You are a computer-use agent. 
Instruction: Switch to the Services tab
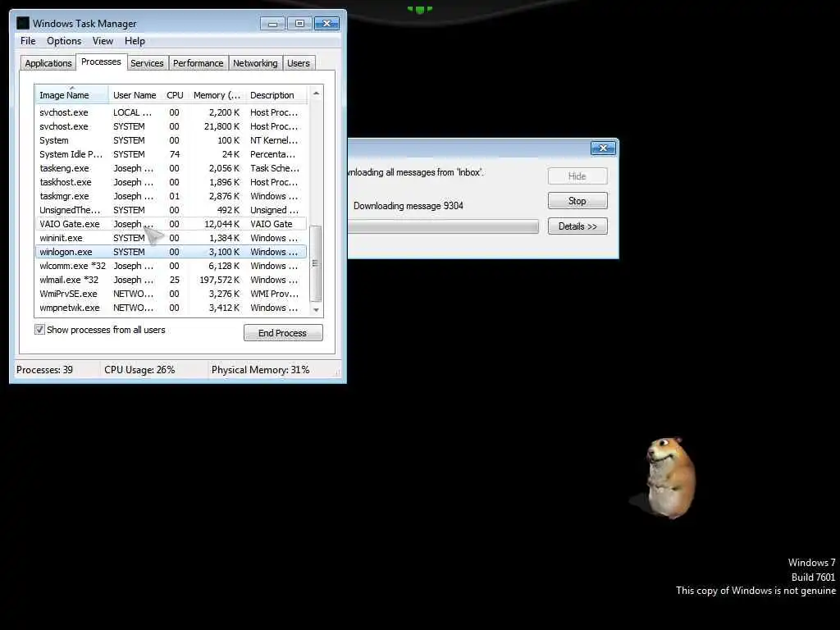tap(148, 63)
